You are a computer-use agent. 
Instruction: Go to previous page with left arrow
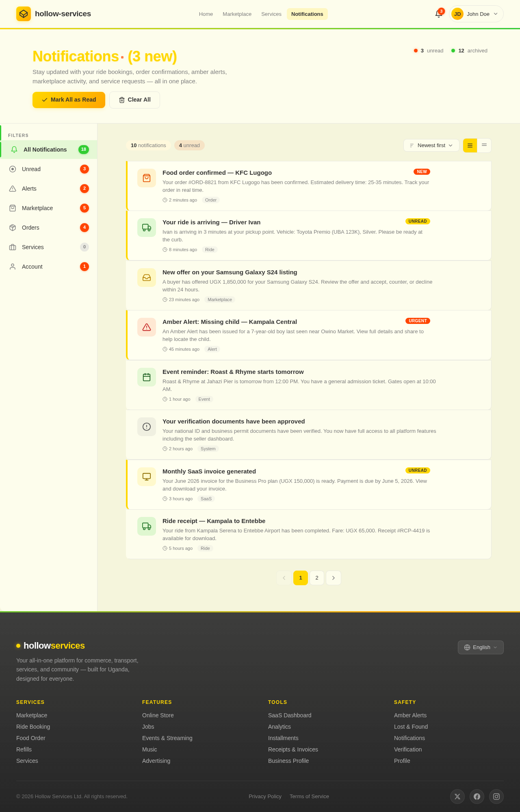pyautogui.click(x=284, y=578)
